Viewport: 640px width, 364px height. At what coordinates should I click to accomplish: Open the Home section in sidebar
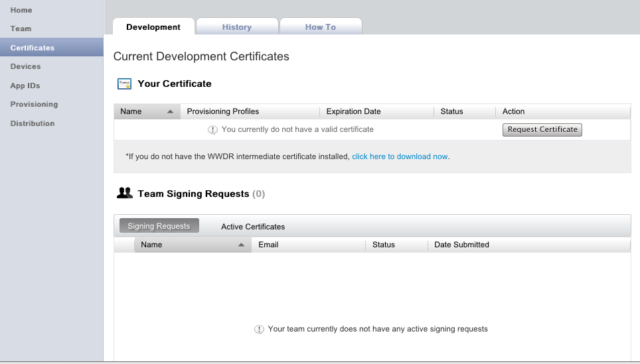tap(21, 10)
